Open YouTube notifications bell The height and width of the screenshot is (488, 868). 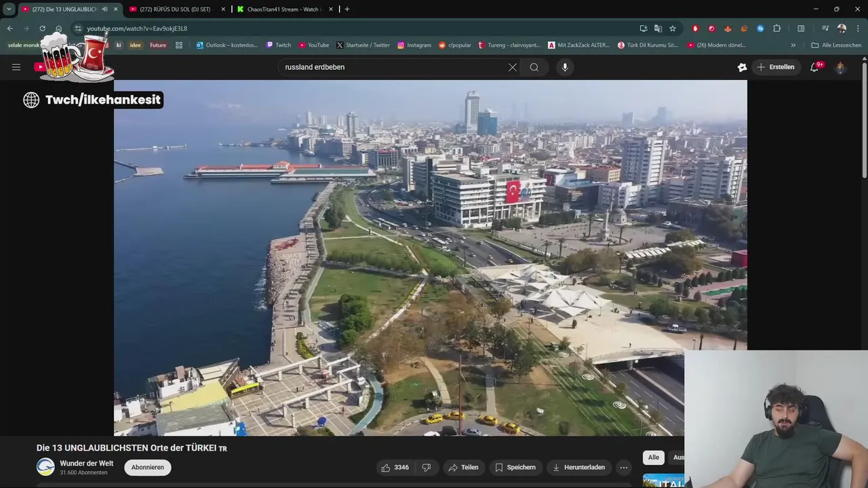pyautogui.click(x=814, y=67)
